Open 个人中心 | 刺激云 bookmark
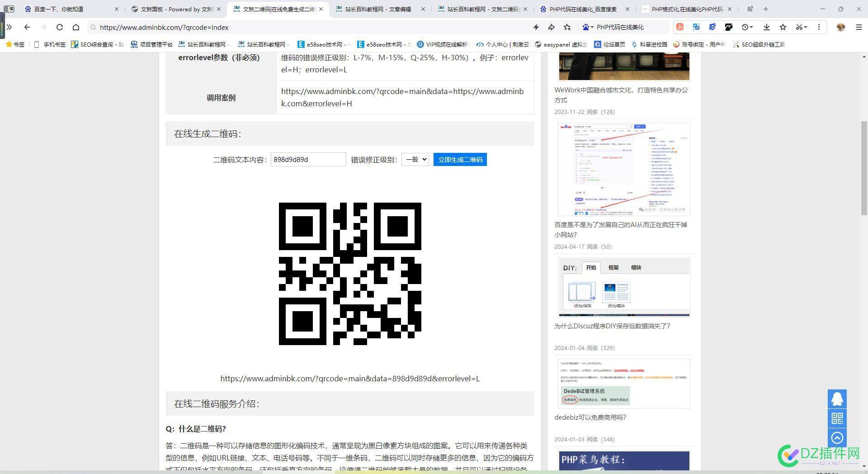Viewport: 868px width, 474px height. tap(503, 44)
